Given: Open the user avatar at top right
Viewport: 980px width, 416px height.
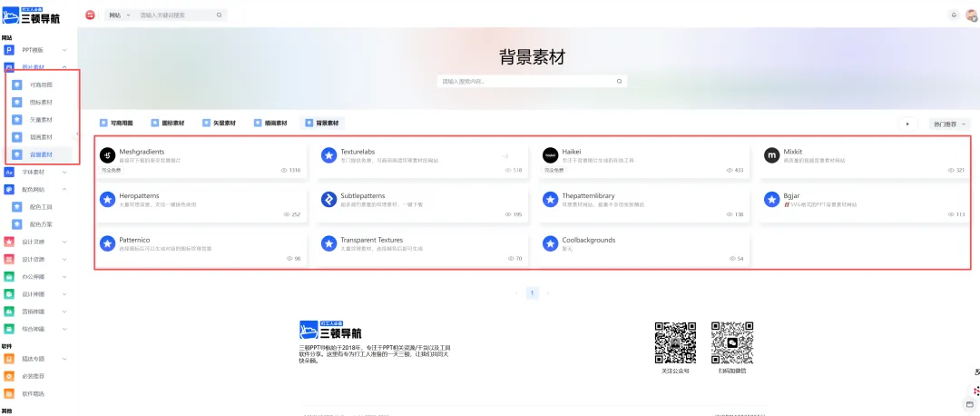Looking at the screenshot, I should [x=971, y=15].
